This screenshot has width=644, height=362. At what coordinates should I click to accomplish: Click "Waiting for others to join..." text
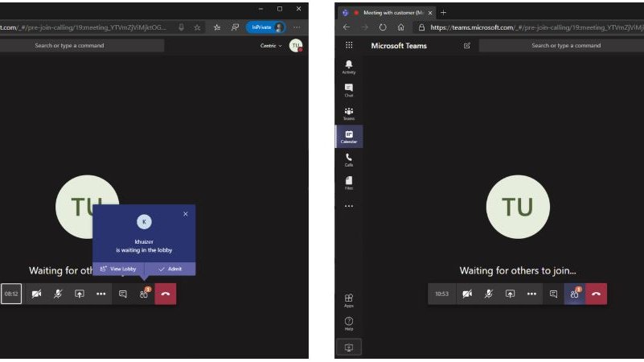[518, 270]
